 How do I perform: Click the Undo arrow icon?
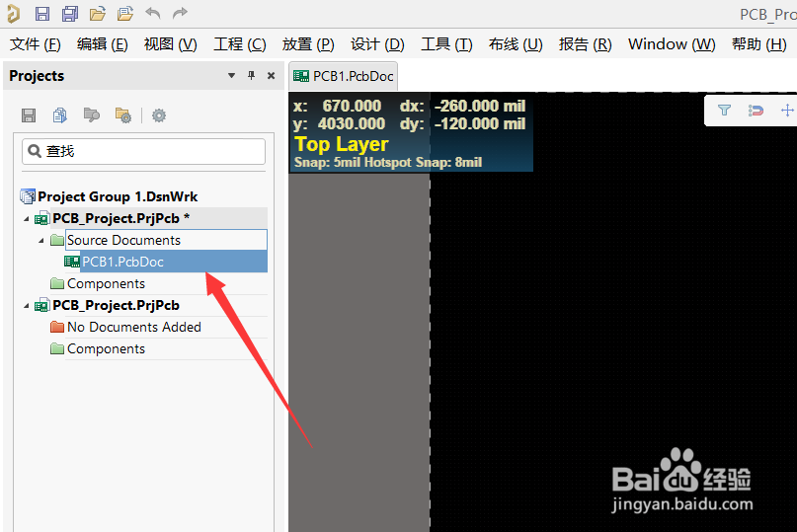pyautogui.click(x=152, y=13)
